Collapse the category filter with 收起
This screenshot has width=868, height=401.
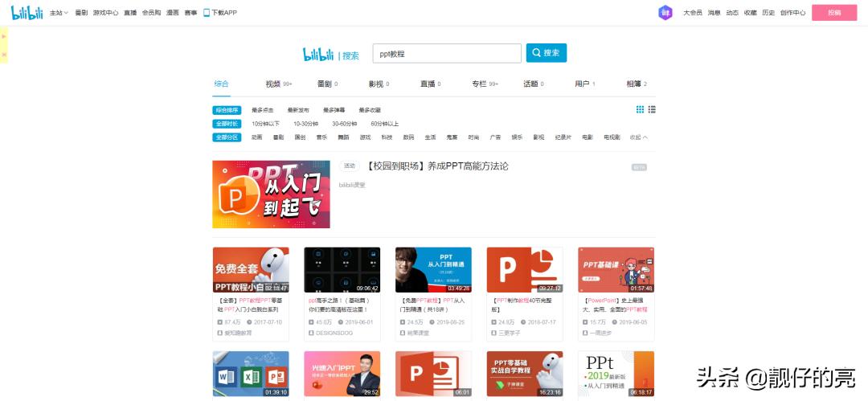pos(638,137)
